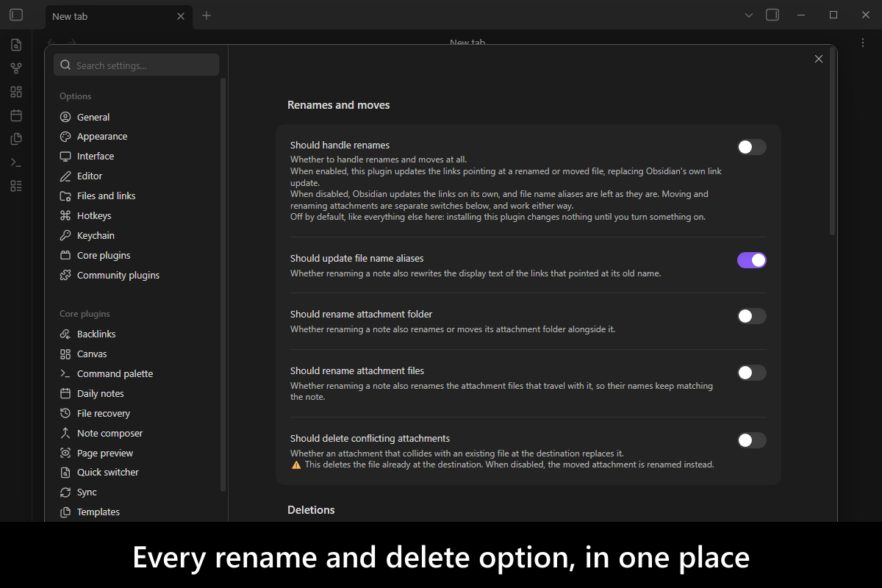Open daily note calendar ribbon icon
Image resolution: width=882 pixels, height=588 pixels.
[x=16, y=115]
